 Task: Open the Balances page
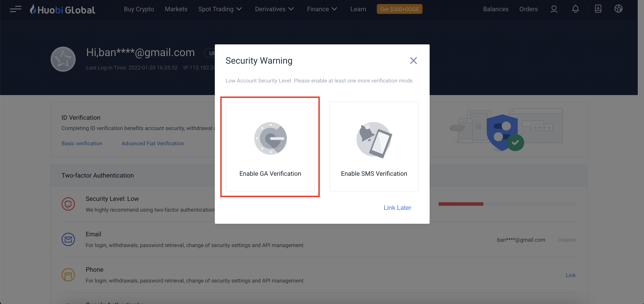click(495, 9)
